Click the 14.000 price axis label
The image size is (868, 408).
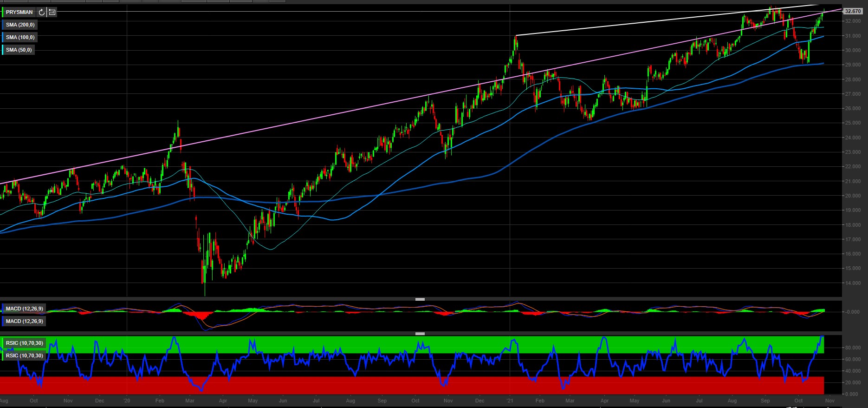853,283
